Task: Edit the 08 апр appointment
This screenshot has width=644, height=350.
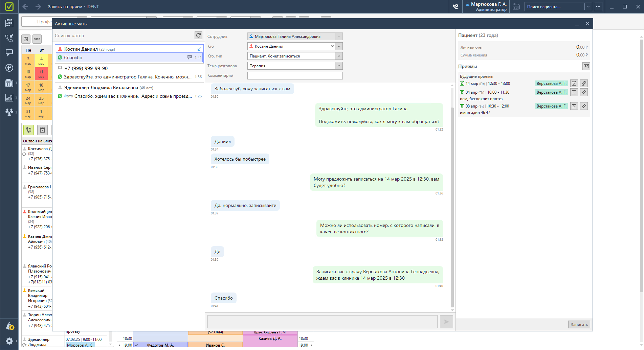Action: (584, 106)
